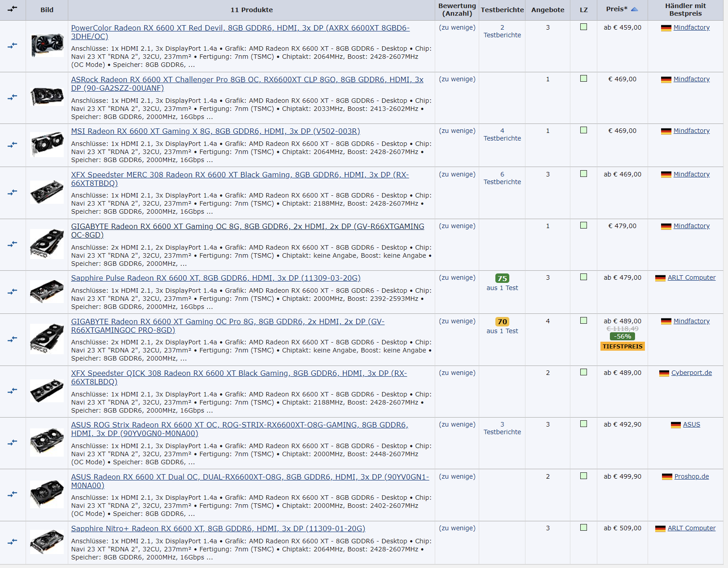Open ASUS ROG Strix product thumbnail

click(x=47, y=442)
